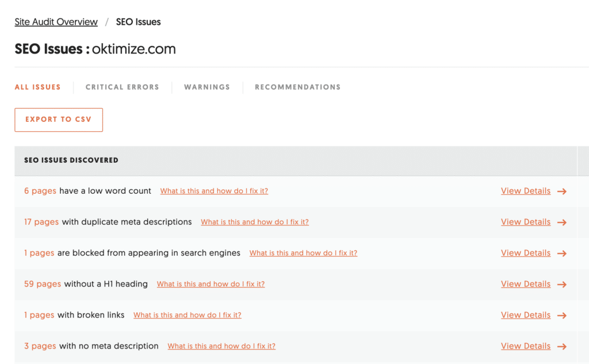Click the fix-it help link for low word count
This screenshot has width=589, height=364.
[x=214, y=191]
